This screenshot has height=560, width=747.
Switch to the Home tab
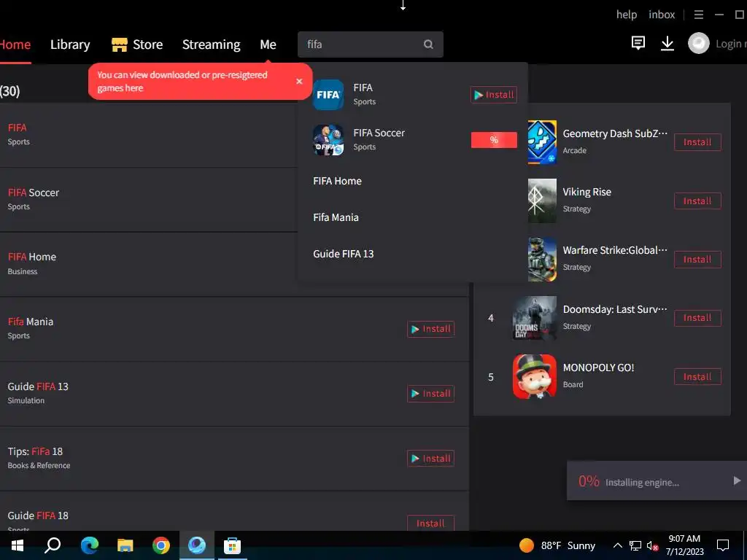click(15, 44)
